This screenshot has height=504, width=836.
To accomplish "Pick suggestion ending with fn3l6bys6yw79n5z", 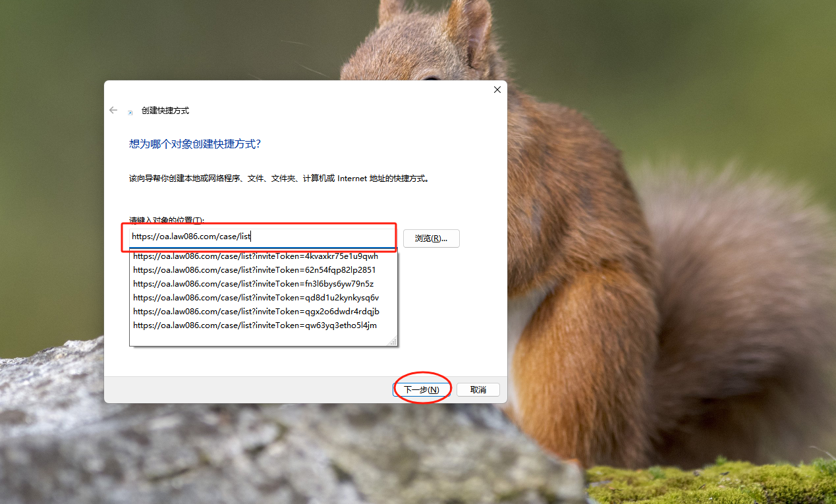I will [x=253, y=284].
